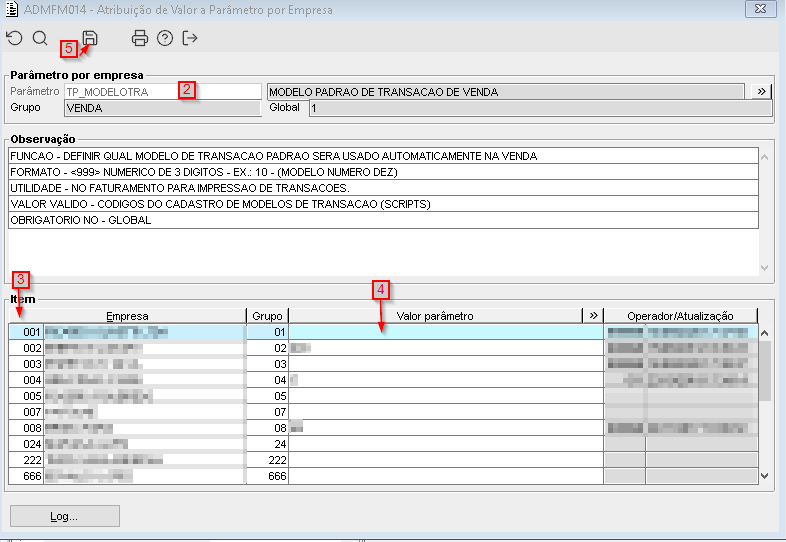Click the Grupo column header
Image resolution: width=786 pixels, height=542 pixels.
[268, 316]
